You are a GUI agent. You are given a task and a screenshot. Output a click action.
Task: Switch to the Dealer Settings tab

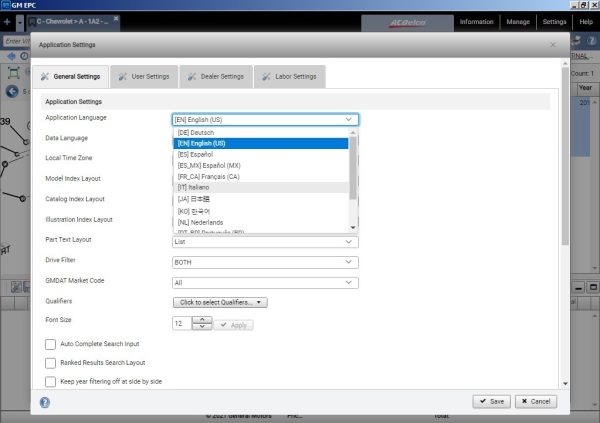[x=216, y=77]
